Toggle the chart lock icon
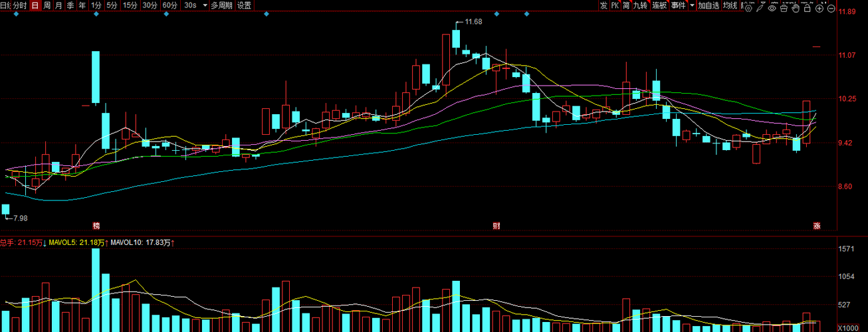The image size is (868, 332). 808,8
